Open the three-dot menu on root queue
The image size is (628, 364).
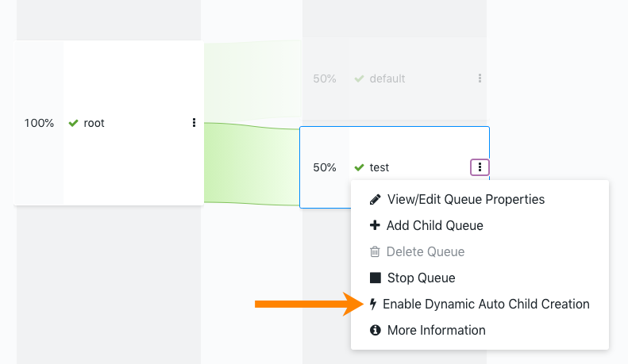point(194,123)
